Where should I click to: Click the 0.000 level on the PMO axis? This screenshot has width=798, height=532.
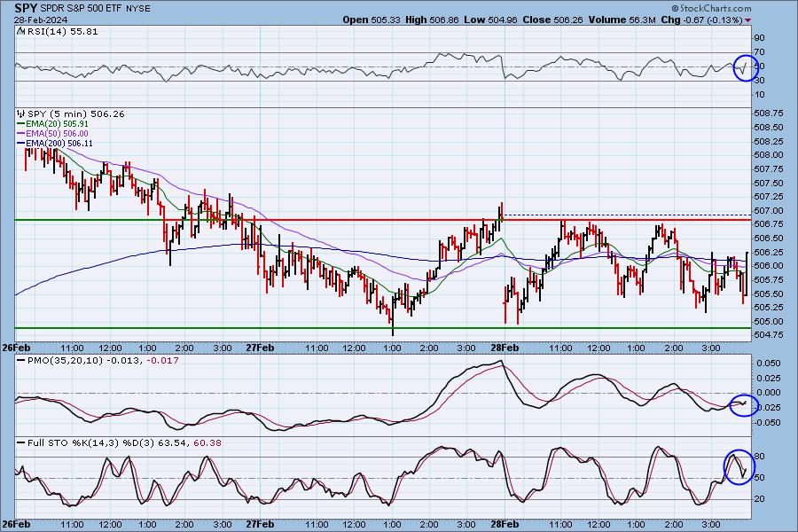(769, 393)
